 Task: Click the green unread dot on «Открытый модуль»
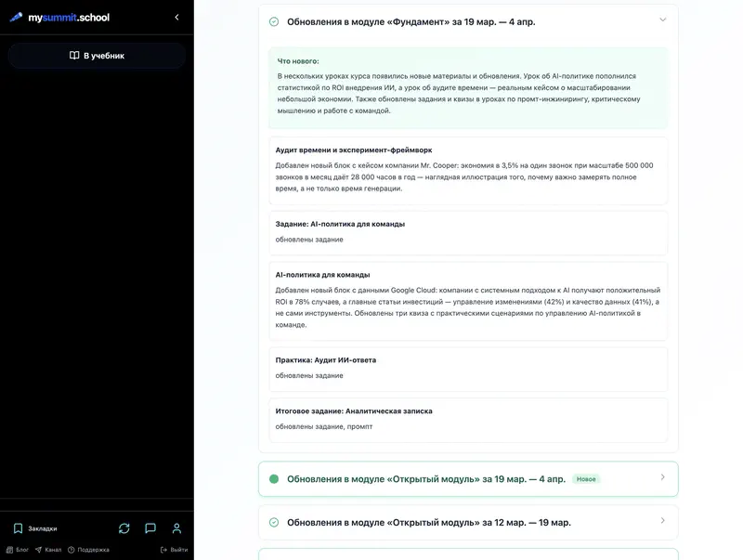coord(273,477)
